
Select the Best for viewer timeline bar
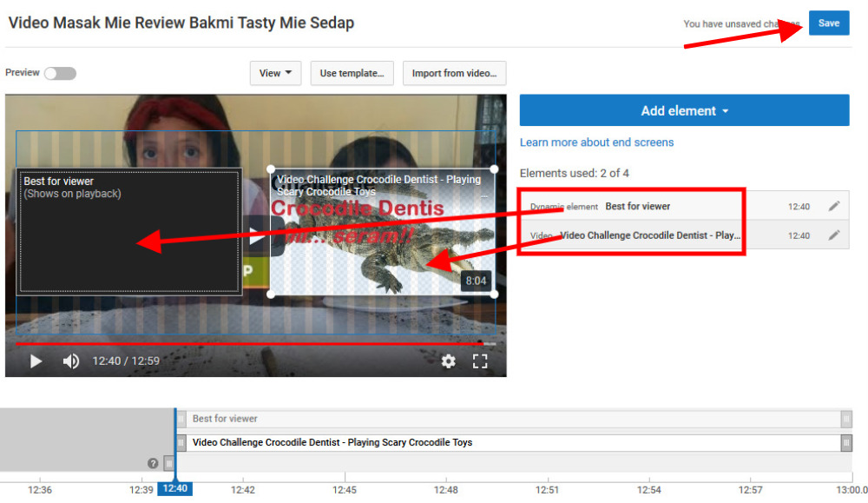[512, 419]
